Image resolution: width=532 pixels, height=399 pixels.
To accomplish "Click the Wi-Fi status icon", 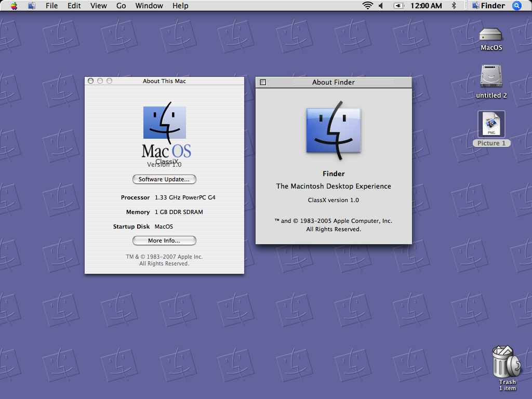I will coord(367,6).
